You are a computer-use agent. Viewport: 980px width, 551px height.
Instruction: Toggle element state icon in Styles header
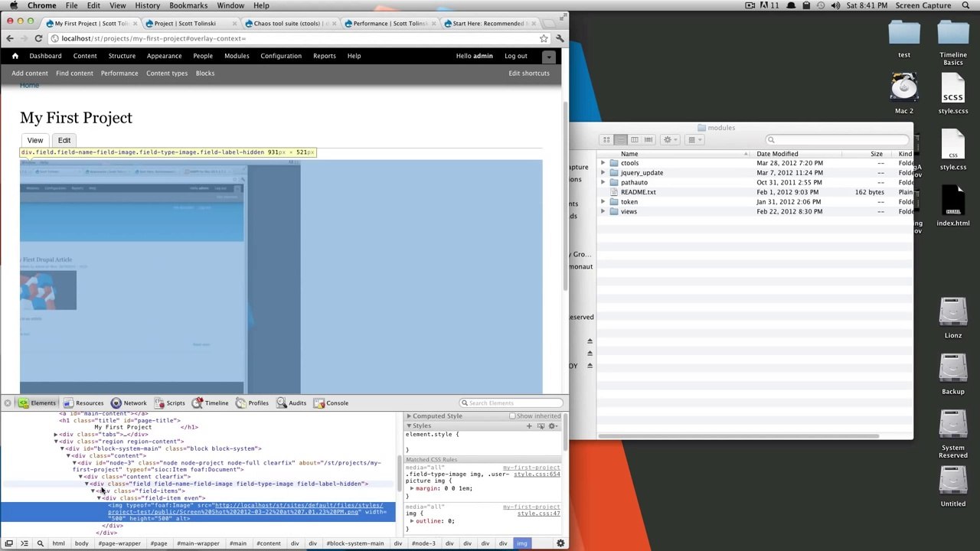pos(541,425)
